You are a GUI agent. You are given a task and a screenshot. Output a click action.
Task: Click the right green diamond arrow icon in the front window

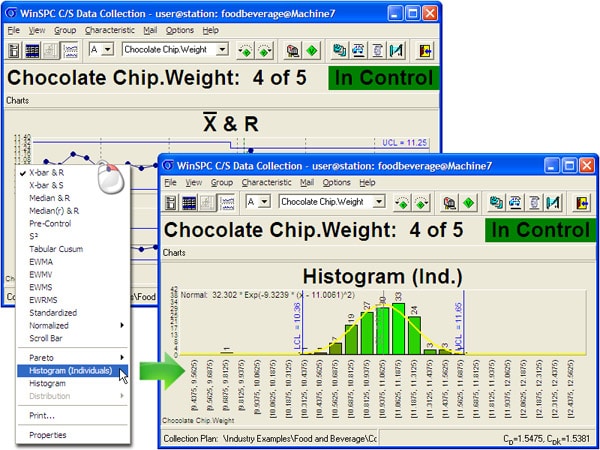[421, 202]
